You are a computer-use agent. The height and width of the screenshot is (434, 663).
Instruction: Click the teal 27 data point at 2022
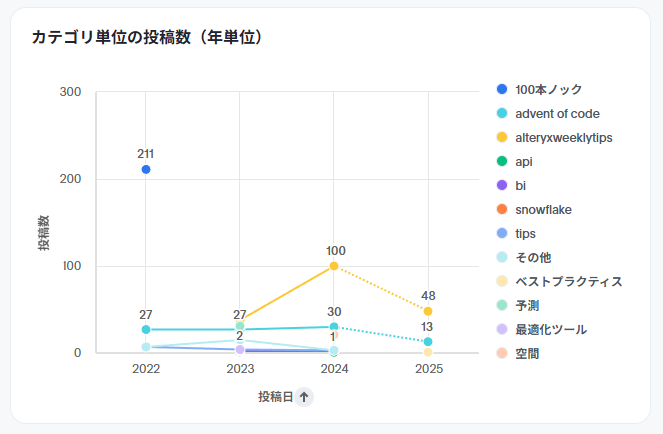click(146, 329)
